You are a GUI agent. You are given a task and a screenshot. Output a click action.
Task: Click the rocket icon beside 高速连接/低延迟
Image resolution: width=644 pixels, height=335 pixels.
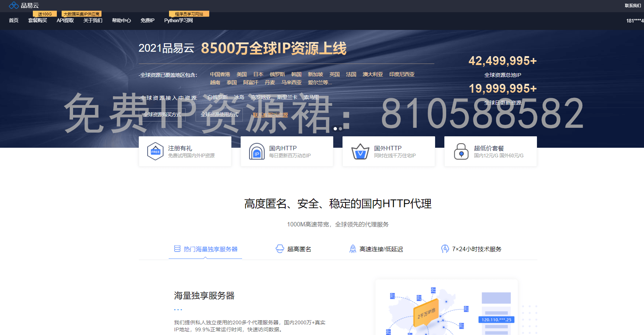[x=353, y=249]
